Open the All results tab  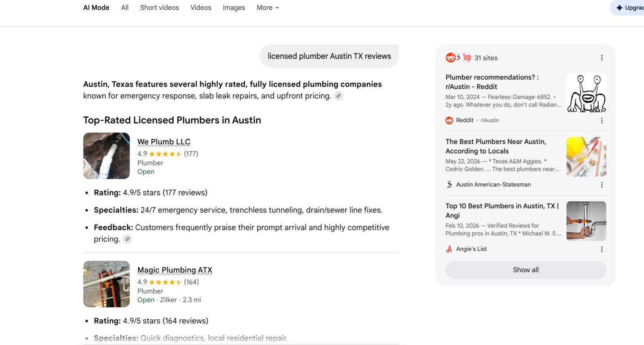tap(125, 8)
